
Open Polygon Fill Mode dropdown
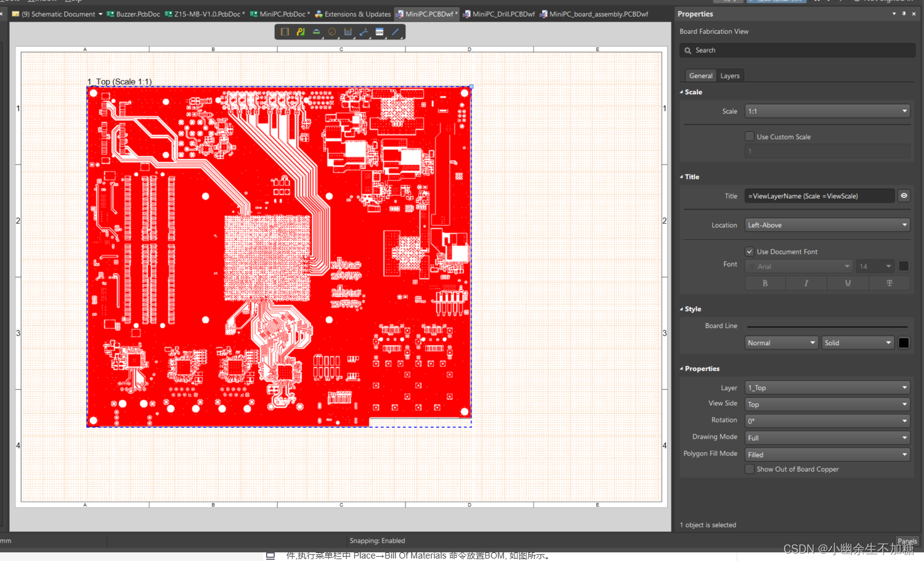[827, 455]
